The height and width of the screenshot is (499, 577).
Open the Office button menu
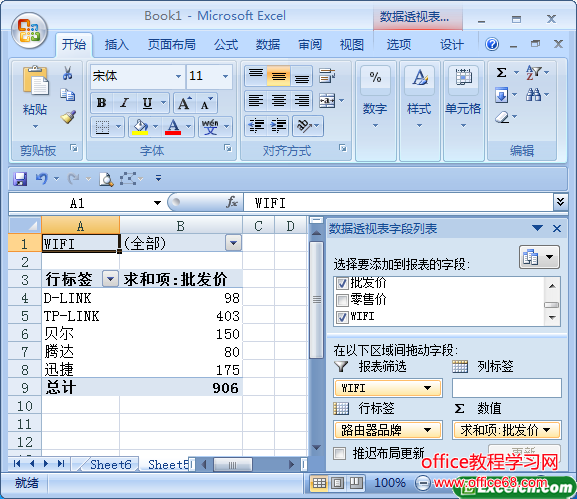(x=29, y=31)
